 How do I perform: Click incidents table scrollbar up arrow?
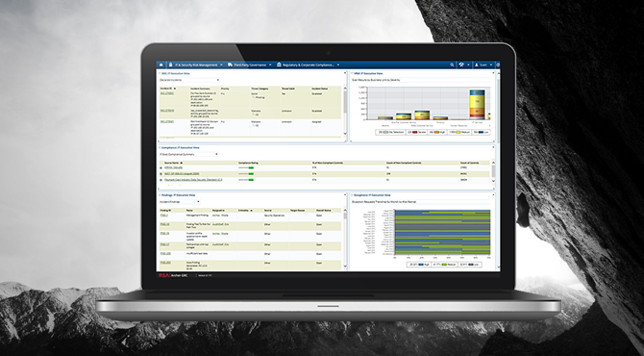tap(345, 89)
